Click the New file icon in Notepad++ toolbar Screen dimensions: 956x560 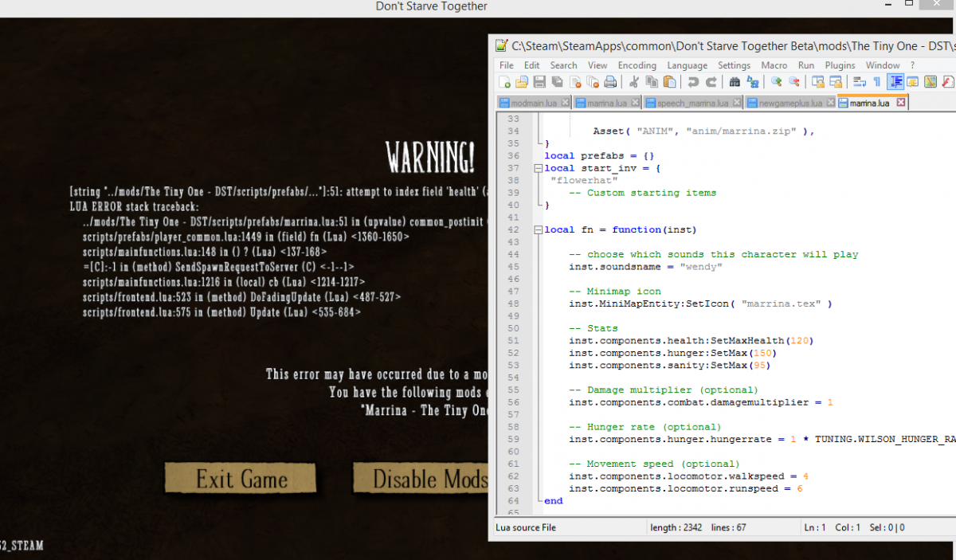pos(504,82)
